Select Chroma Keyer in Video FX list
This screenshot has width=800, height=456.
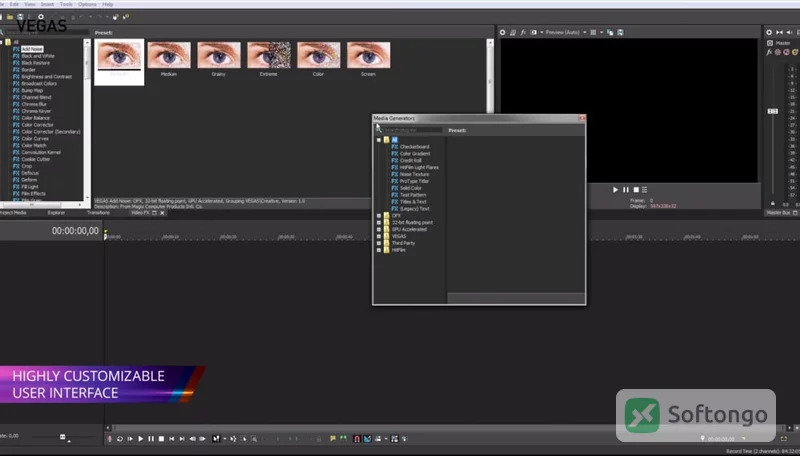(36, 111)
